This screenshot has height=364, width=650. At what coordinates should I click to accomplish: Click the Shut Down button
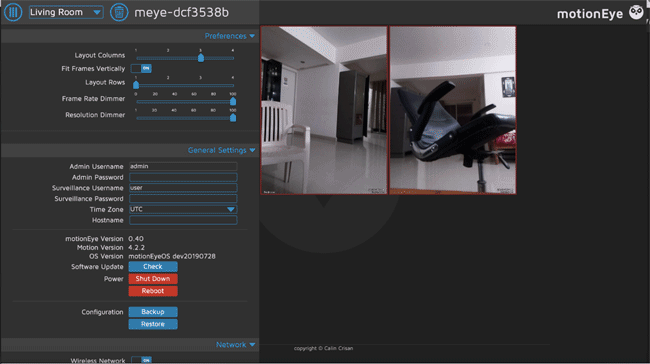[x=153, y=279]
